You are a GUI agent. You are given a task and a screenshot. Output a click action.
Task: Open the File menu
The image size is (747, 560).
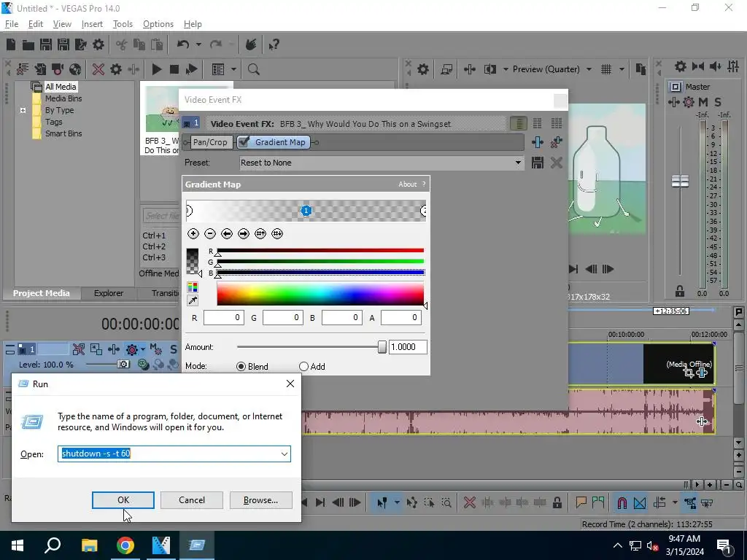(x=12, y=24)
